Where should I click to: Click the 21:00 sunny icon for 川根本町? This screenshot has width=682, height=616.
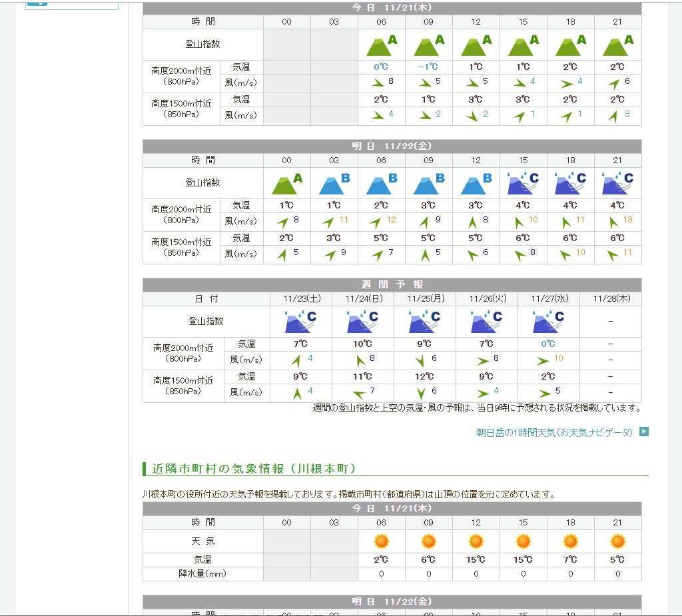[x=617, y=541]
